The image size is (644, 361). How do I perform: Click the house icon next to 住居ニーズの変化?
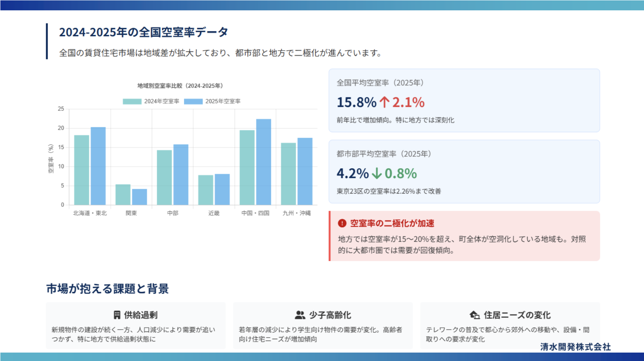(x=475, y=315)
